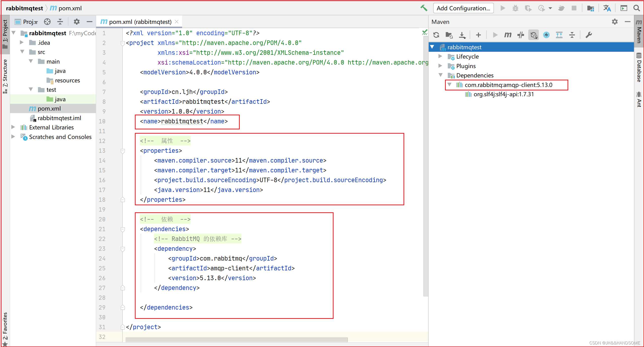Open Project panel gear settings
Viewport: 644px width, 347px height.
(x=76, y=22)
